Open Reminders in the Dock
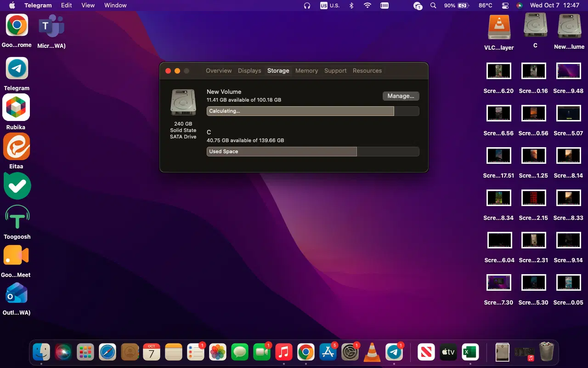The height and width of the screenshot is (368, 588). 196,352
